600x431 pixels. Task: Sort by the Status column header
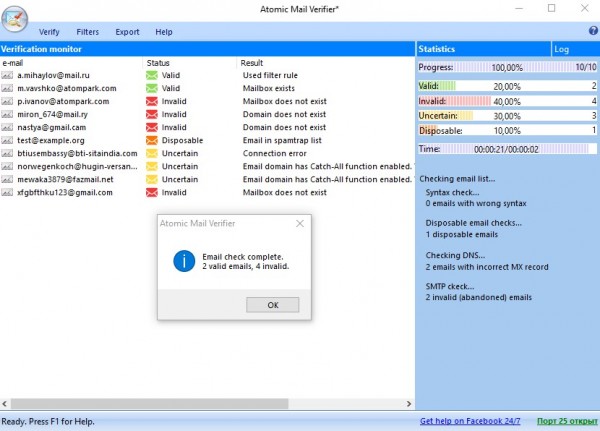pyautogui.click(x=190, y=63)
